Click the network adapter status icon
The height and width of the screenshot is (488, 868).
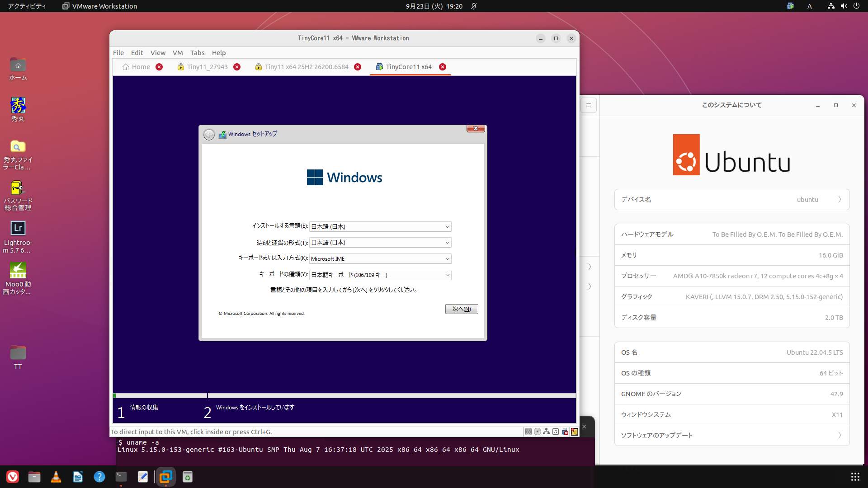pos(547,432)
